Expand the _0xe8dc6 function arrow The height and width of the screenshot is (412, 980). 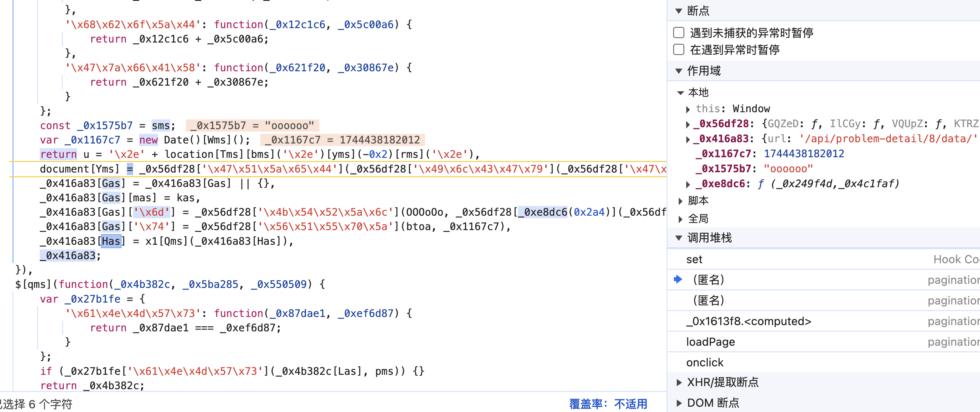point(688,184)
